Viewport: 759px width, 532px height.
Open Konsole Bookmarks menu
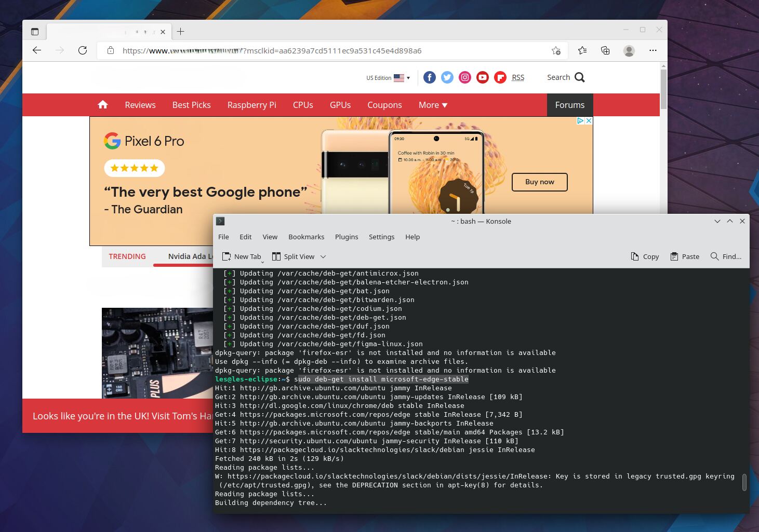point(306,237)
